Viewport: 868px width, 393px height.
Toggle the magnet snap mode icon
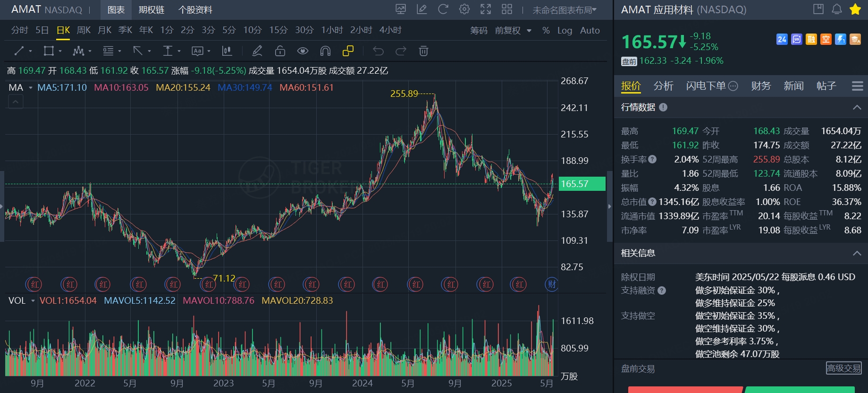click(x=325, y=51)
